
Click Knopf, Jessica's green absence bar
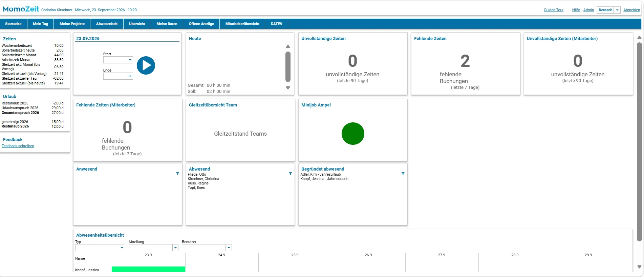pos(148,269)
